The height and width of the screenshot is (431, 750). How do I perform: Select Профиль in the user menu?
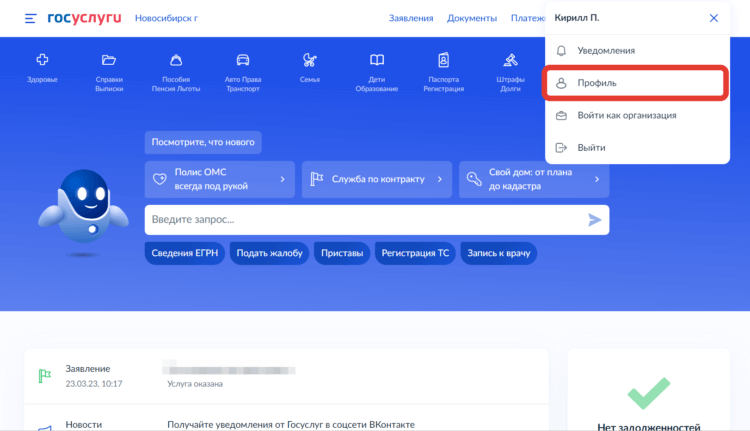coord(634,83)
